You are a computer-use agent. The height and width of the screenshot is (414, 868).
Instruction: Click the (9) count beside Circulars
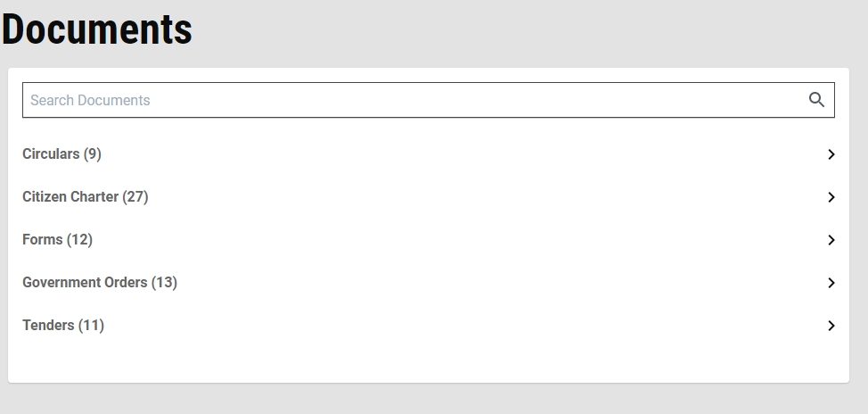click(93, 153)
